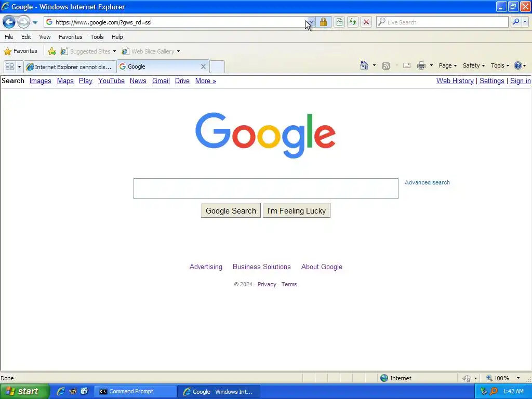Click the Sign in link

point(521,81)
